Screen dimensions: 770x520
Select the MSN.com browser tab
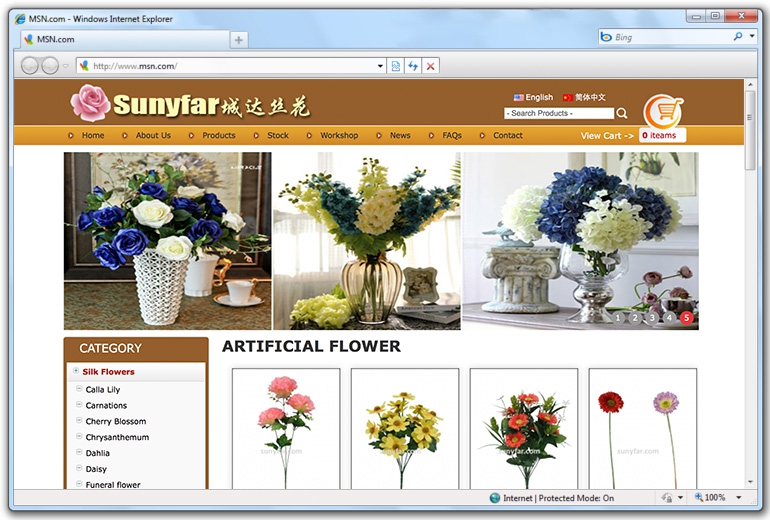[x=125, y=39]
